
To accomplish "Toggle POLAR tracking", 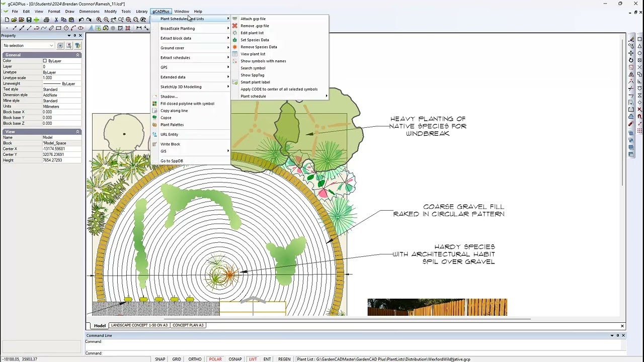I will [215, 359].
